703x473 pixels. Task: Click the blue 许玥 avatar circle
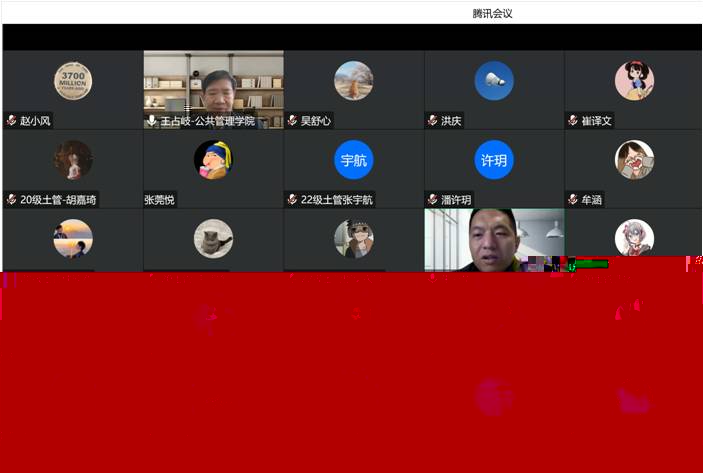pos(493,160)
